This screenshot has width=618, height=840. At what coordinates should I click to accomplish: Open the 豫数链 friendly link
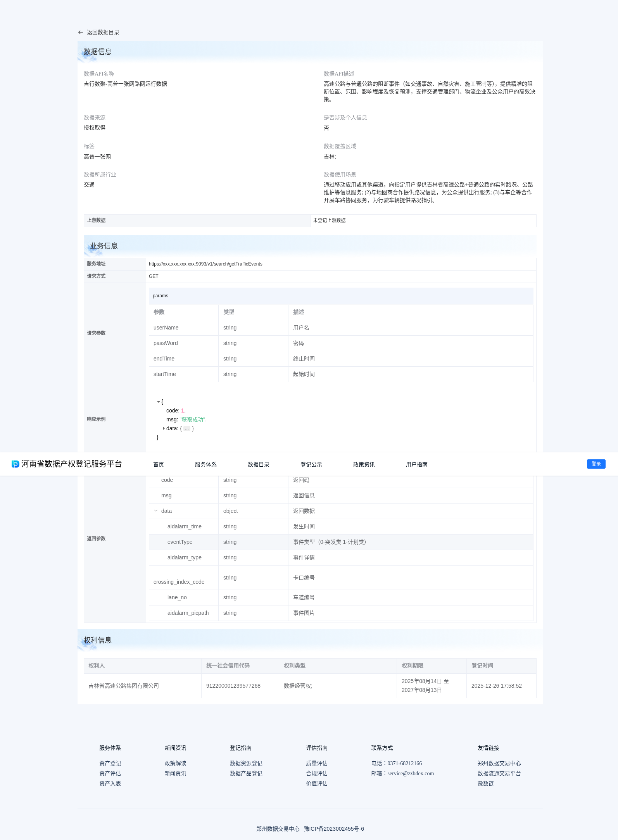486,783
